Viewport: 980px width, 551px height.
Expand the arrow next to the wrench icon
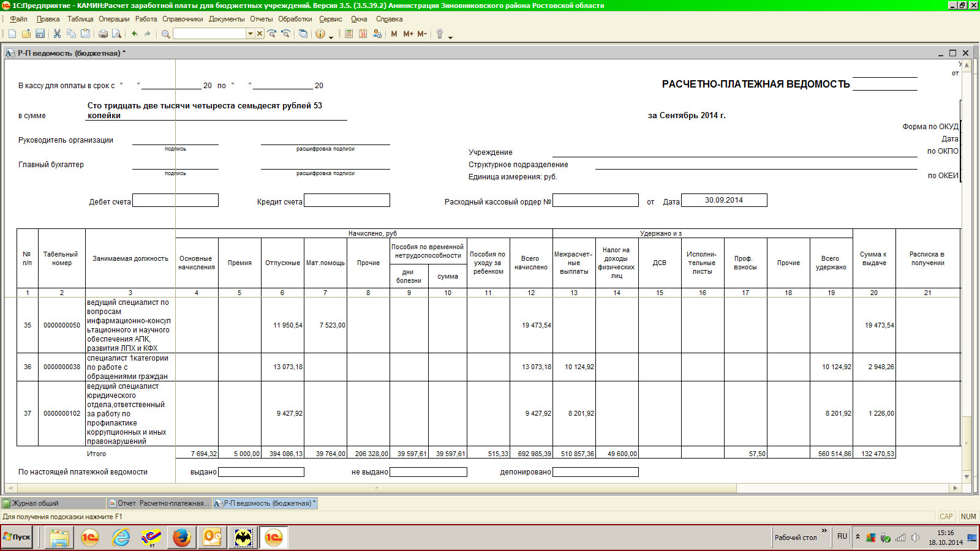(450, 37)
